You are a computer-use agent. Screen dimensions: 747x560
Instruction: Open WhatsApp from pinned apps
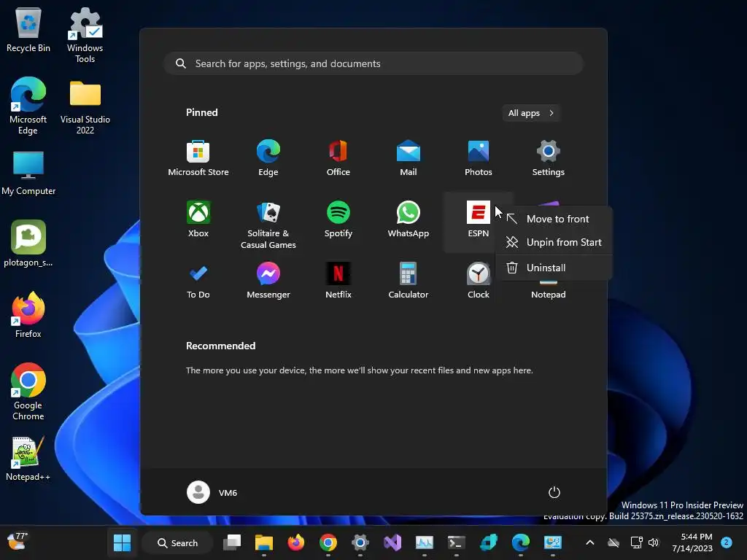click(x=409, y=219)
